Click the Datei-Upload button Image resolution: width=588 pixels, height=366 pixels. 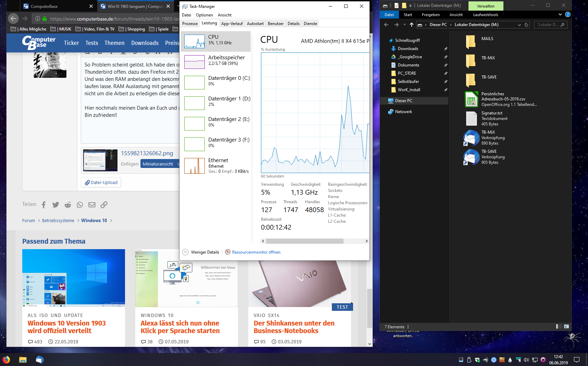point(101,182)
